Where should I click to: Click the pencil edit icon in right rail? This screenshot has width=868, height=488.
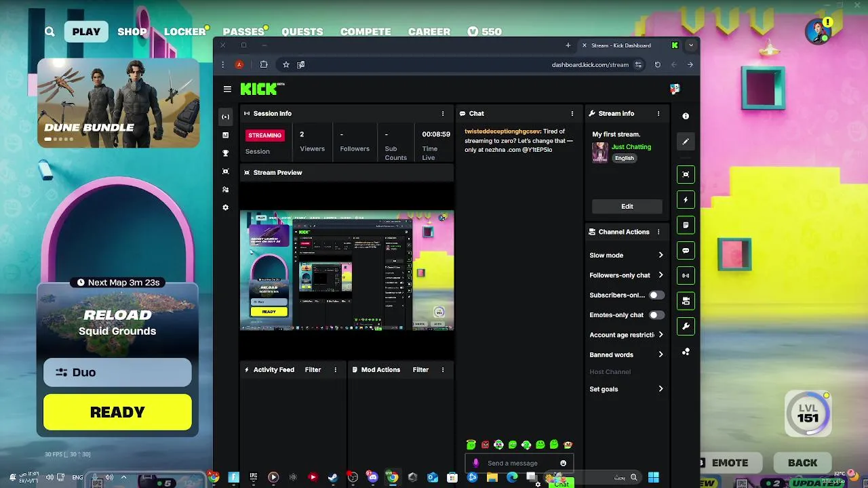(686, 142)
